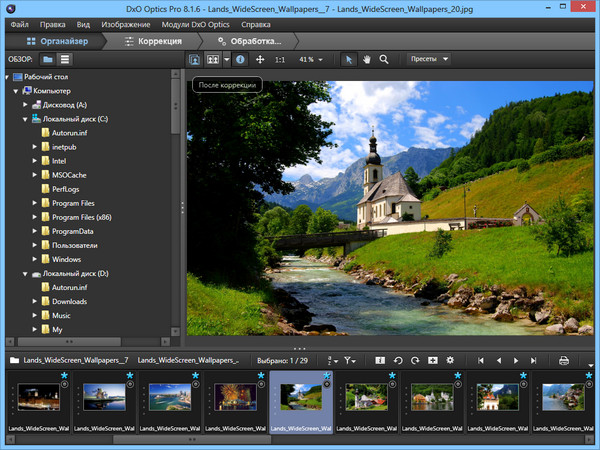This screenshot has height=450, width=600.
Task: Click the rotate right icon
Action: [x=415, y=360]
